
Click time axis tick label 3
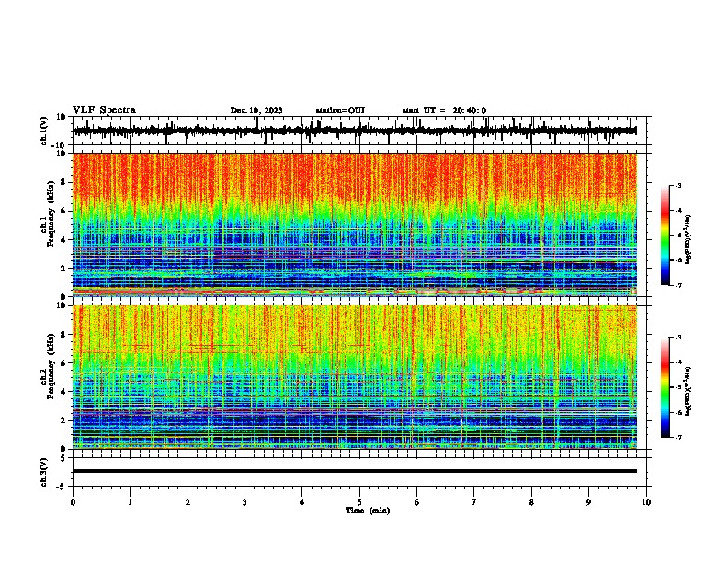tap(245, 502)
